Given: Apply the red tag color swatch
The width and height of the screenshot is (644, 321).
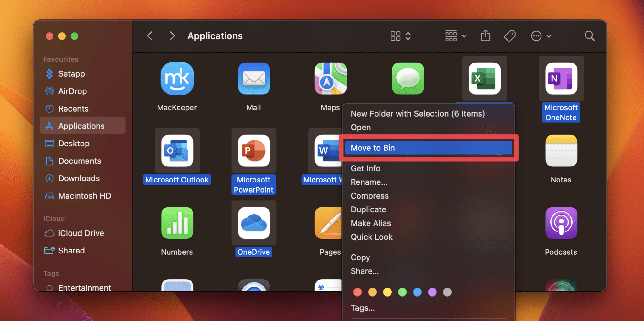Looking at the screenshot, I should tap(357, 292).
